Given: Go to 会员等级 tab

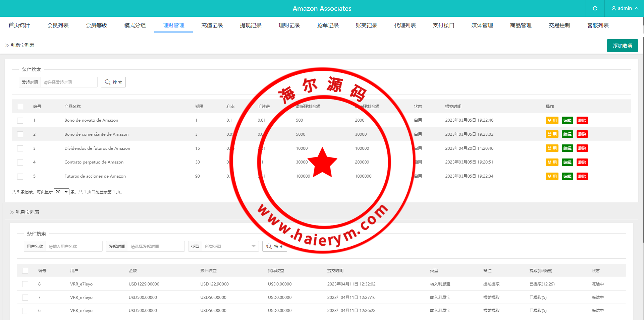Looking at the screenshot, I should [x=96, y=25].
